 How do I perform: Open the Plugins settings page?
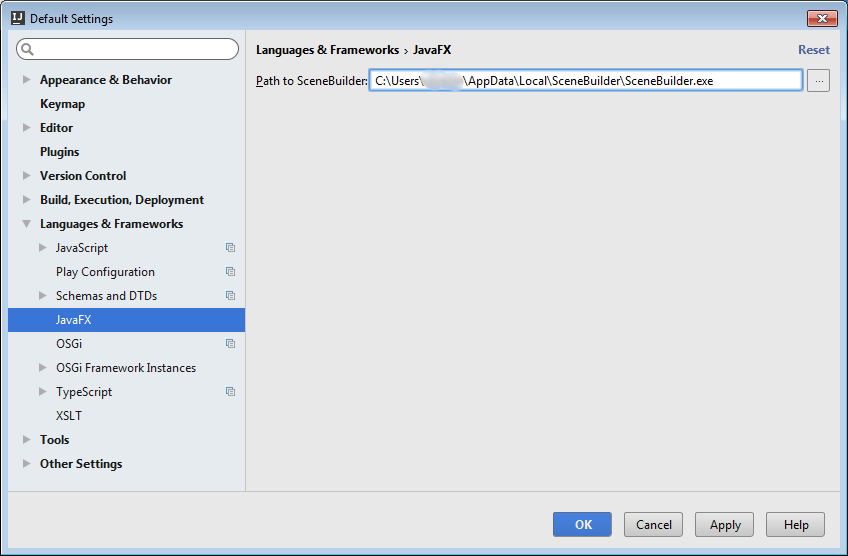[x=59, y=152]
